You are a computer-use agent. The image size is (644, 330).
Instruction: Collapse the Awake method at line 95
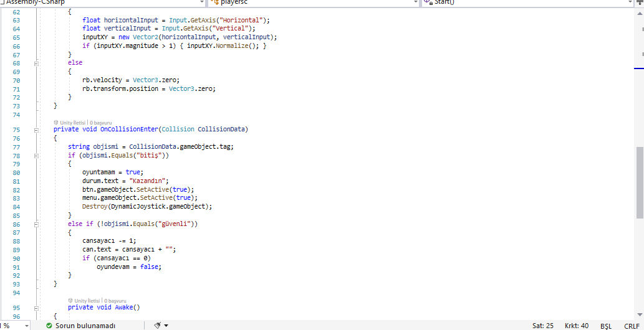click(x=36, y=308)
